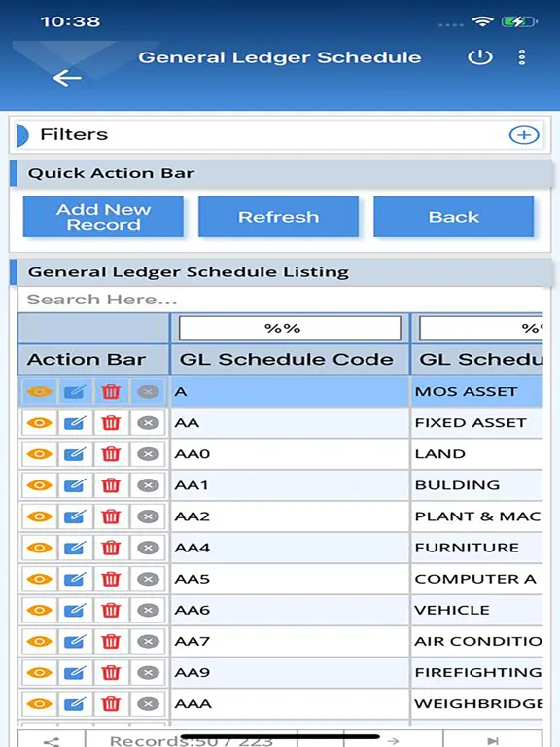Expand Filters with the plus icon

[524, 135]
